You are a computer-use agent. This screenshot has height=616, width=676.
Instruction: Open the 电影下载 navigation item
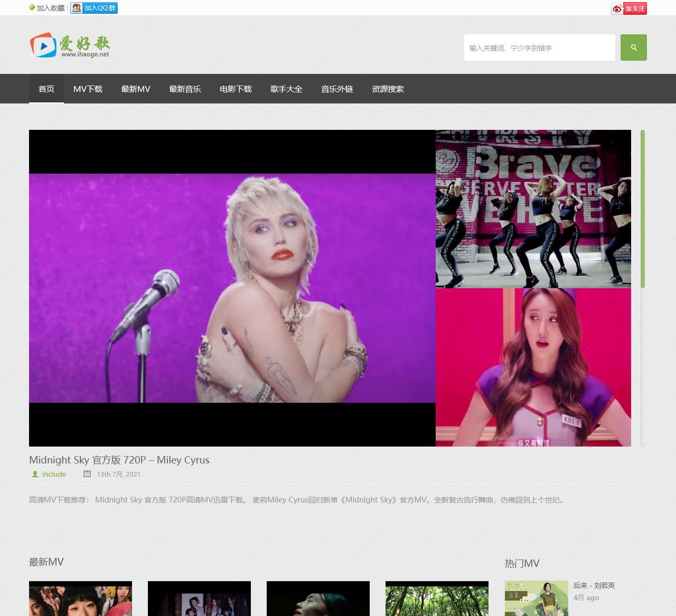pyautogui.click(x=236, y=89)
